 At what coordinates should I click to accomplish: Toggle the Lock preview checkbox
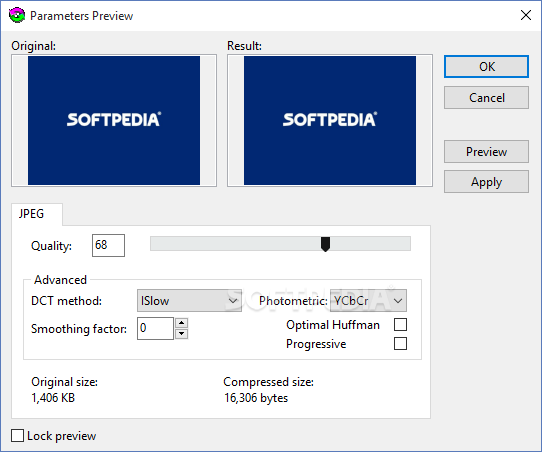point(18,436)
